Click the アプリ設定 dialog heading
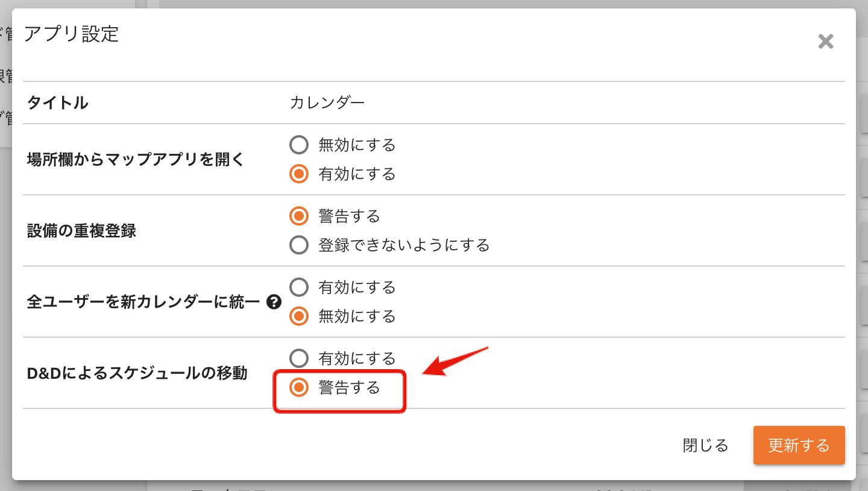Viewport: 868px width, 491px height. (x=71, y=34)
